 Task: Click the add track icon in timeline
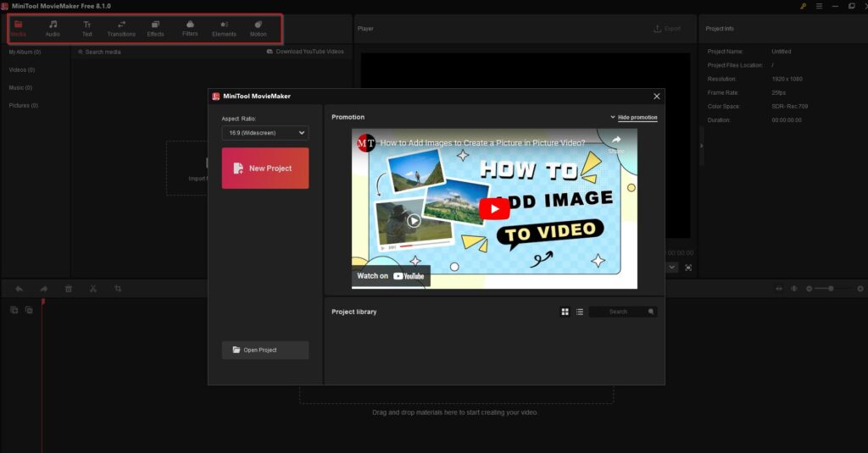[14, 310]
